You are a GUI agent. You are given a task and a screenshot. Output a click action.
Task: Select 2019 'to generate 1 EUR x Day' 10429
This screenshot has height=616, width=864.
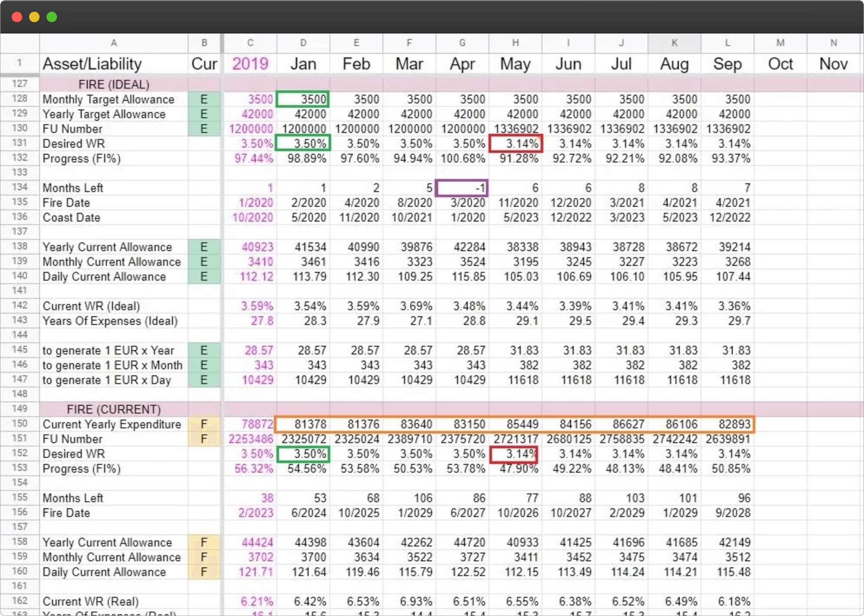tap(250, 380)
